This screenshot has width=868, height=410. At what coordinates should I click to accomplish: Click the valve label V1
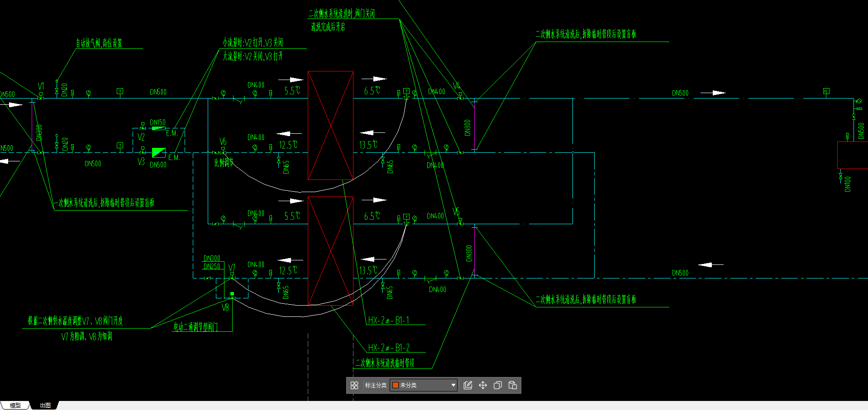tap(41, 86)
